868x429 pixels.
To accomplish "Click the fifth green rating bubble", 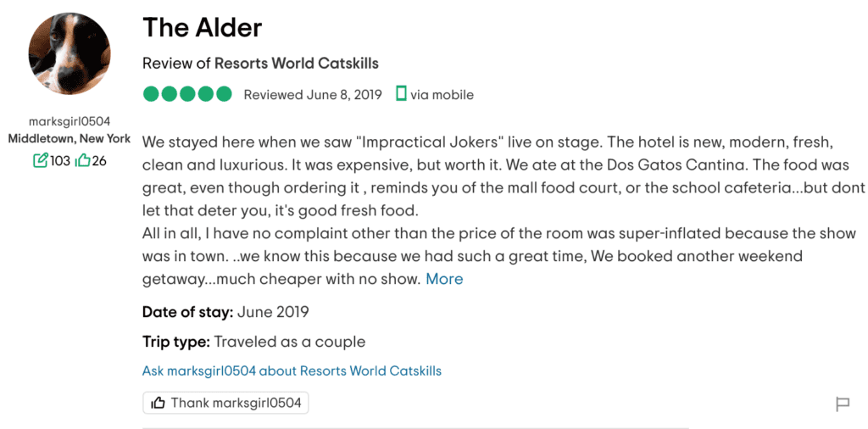I will coord(224,94).
